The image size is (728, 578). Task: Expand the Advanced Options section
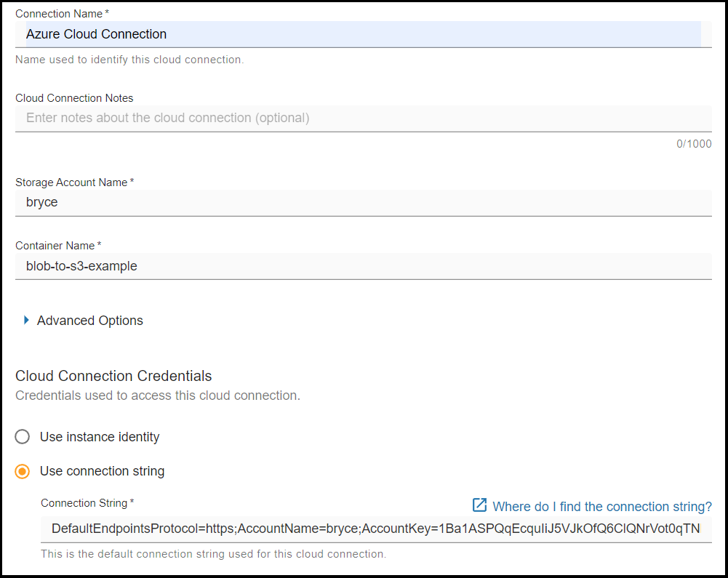pos(26,320)
